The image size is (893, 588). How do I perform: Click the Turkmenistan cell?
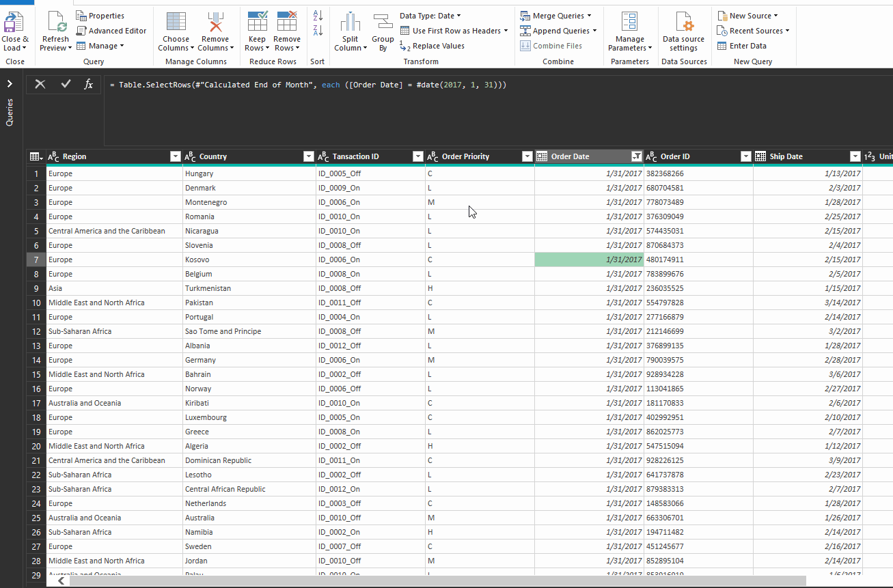(x=249, y=288)
